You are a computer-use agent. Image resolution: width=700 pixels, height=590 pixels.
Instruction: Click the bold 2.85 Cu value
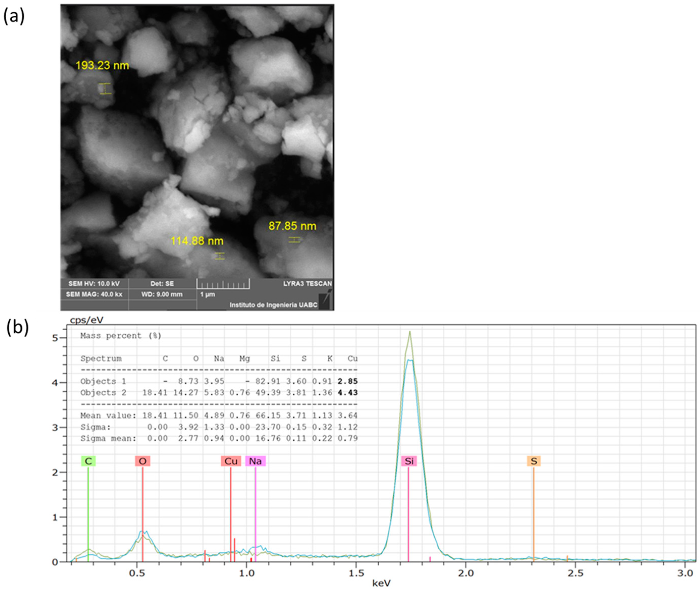(x=348, y=381)
